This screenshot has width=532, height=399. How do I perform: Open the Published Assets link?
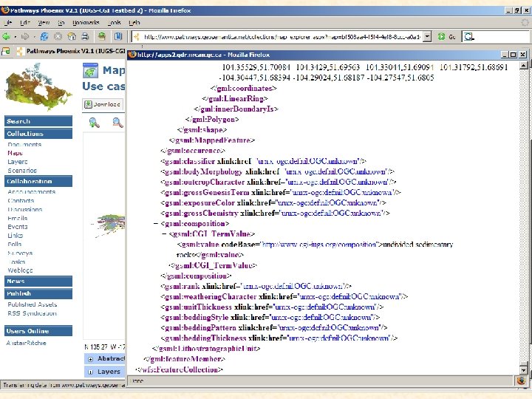tap(33, 304)
